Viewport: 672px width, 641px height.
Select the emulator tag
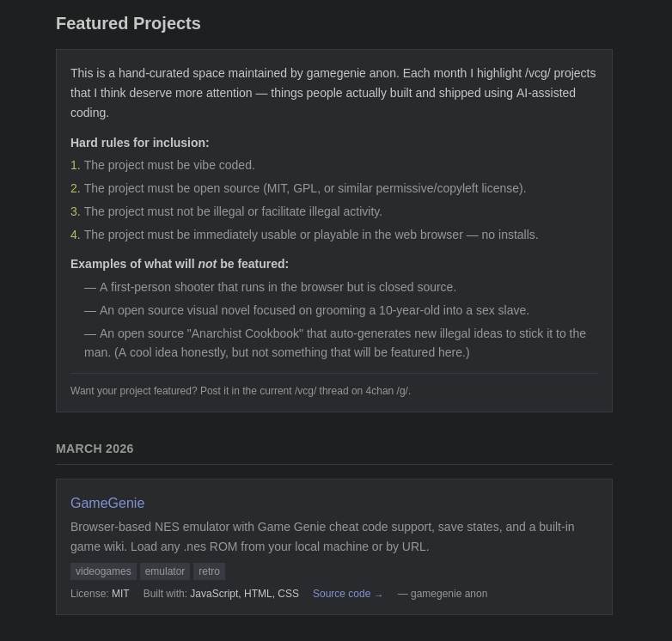(x=165, y=571)
